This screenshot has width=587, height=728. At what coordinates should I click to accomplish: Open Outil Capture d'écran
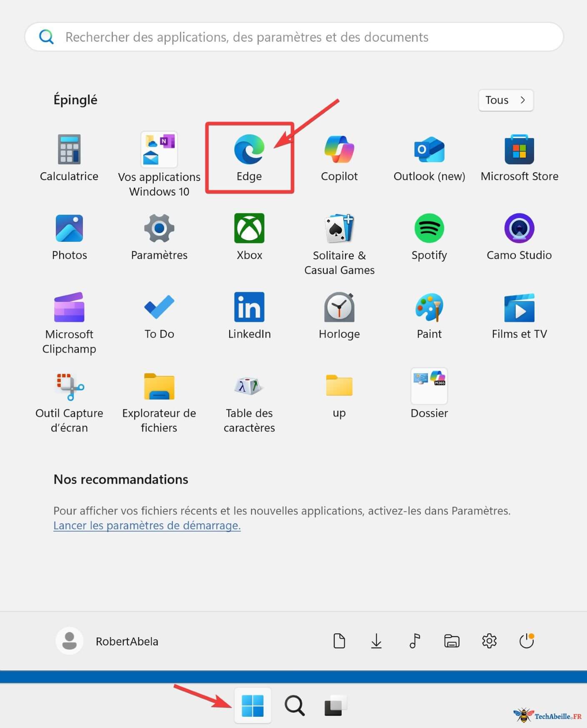69,402
